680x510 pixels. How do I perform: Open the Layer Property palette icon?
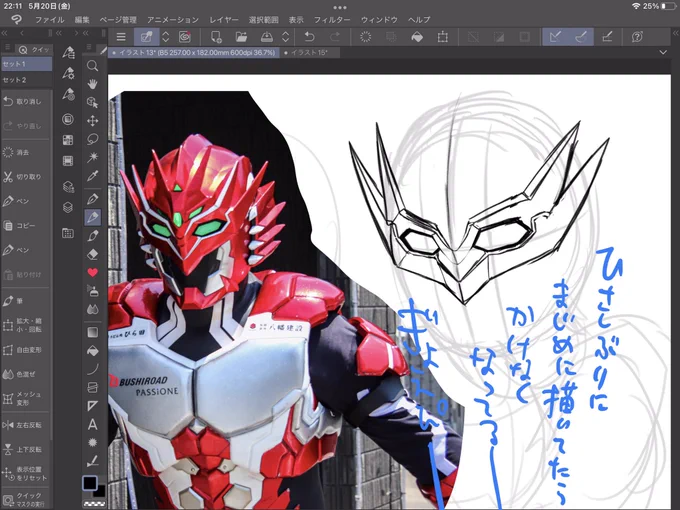68,186
